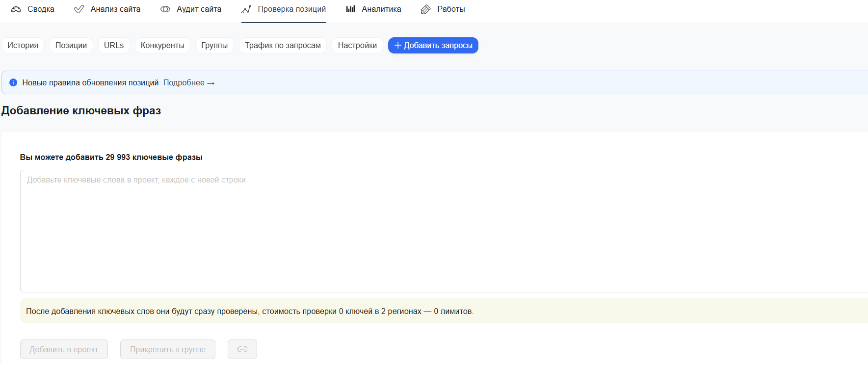This screenshot has width=868, height=365.
Task: Click the Анализ сайта checkmark icon
Action: coord(79,9)
